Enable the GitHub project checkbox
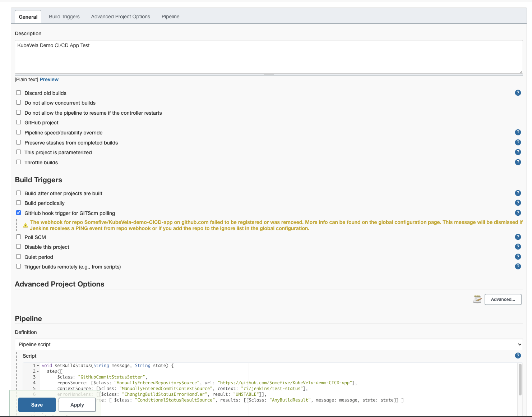Viewport: 532px width, 417px height. click(19, 122)
